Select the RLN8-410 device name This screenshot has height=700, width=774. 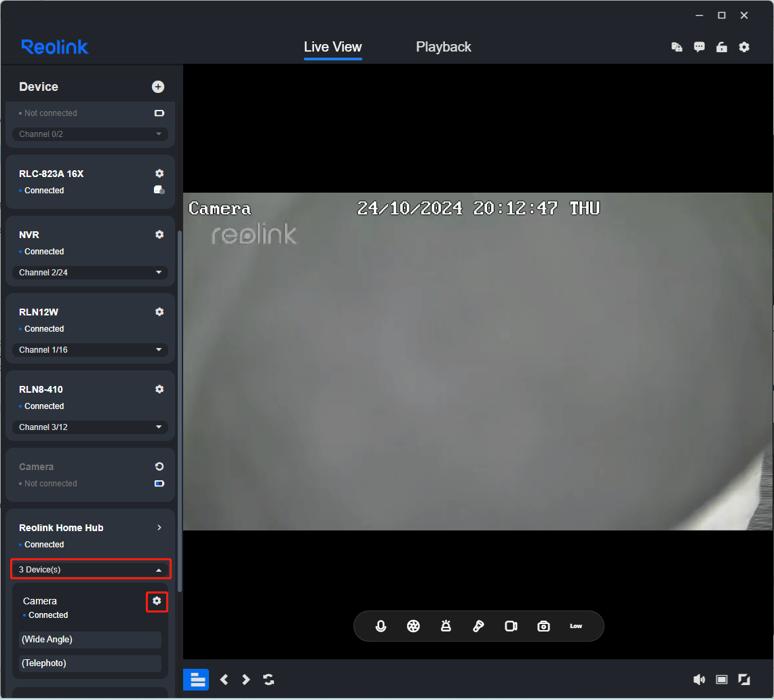41,389
